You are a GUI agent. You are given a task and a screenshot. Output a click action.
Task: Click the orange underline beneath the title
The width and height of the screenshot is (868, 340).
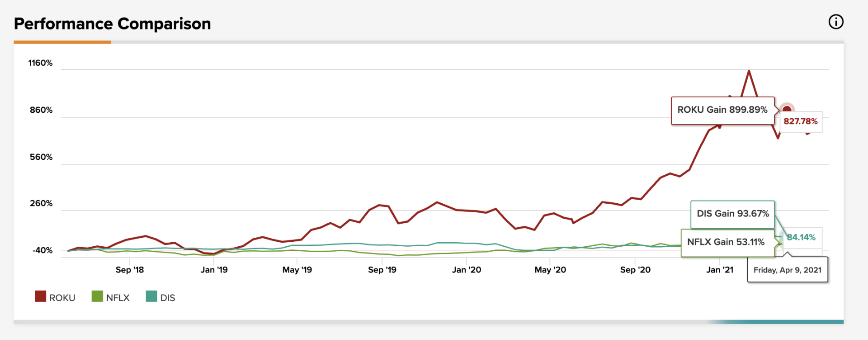[x=62, y=42]
